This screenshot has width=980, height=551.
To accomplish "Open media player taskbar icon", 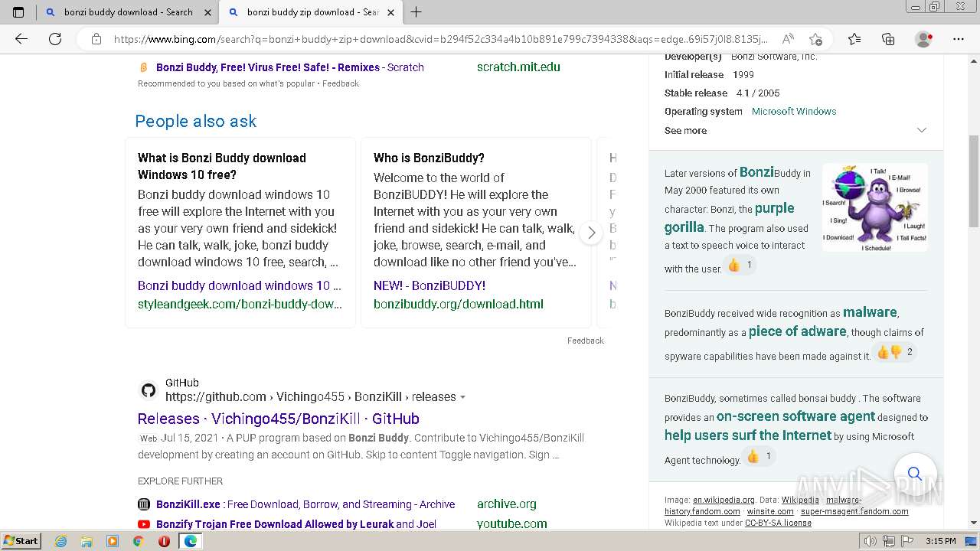I will point(113,541).
